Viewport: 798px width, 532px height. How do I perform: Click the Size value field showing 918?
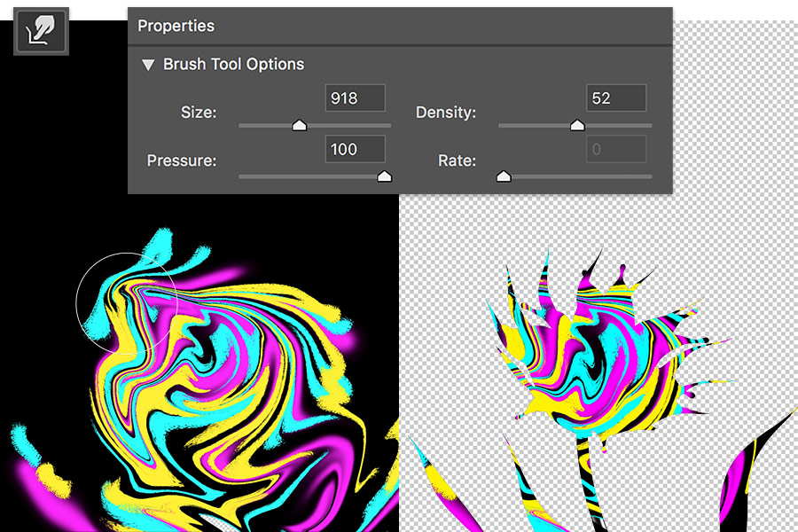pyautogui.click(x=356, y=98)
